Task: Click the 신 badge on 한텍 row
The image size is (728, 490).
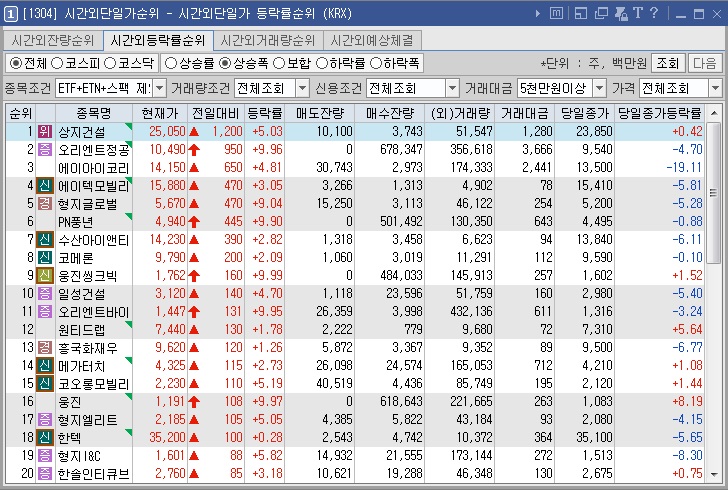Action: point(45,438)
